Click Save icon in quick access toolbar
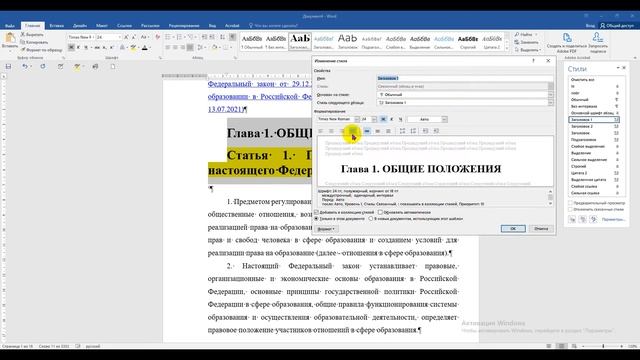Image resolution: width=640 pixels, height=360 pixels. [8, 67]
